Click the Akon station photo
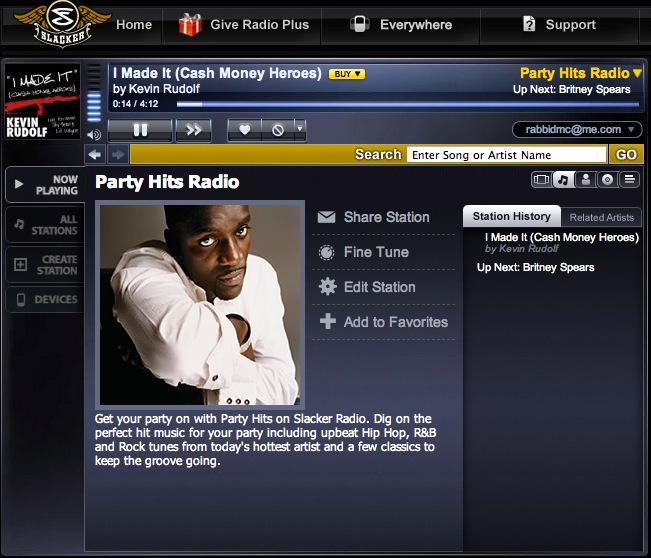 click(x=200, y=305)
